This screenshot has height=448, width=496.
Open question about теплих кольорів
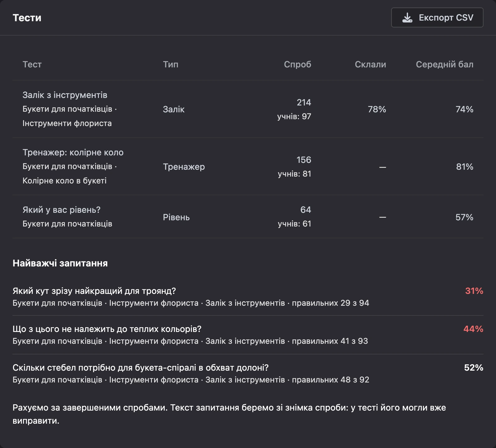coord(107,329)
